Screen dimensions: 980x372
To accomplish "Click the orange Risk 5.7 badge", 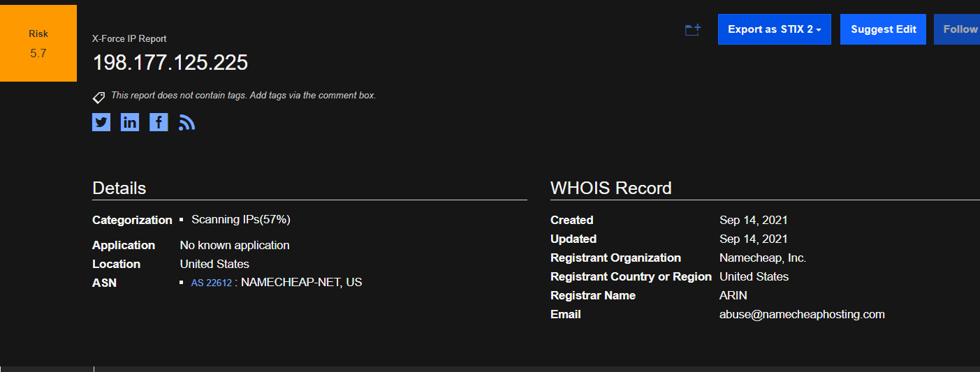I will 38,43.
